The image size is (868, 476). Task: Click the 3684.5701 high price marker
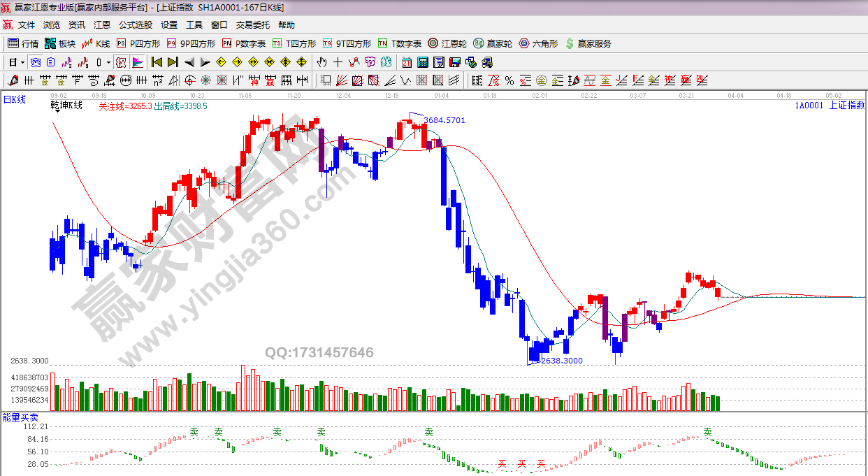point(444,120)
